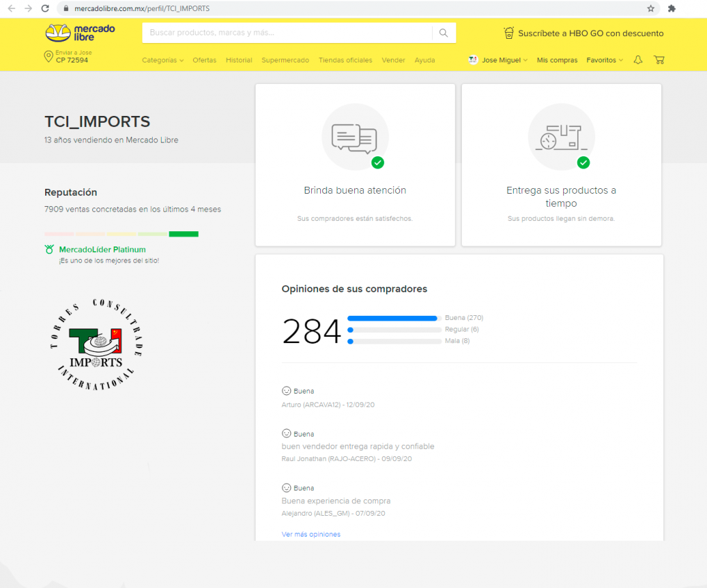Expand the Favoritos dropdown
Screen dimensions: 707x588
coord(605,60)
